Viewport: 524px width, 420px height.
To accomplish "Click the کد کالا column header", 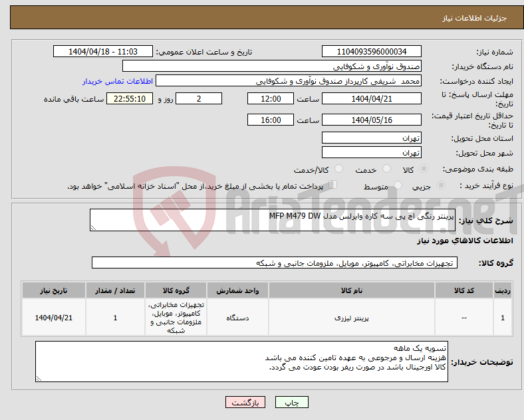I will coord(464,290).
